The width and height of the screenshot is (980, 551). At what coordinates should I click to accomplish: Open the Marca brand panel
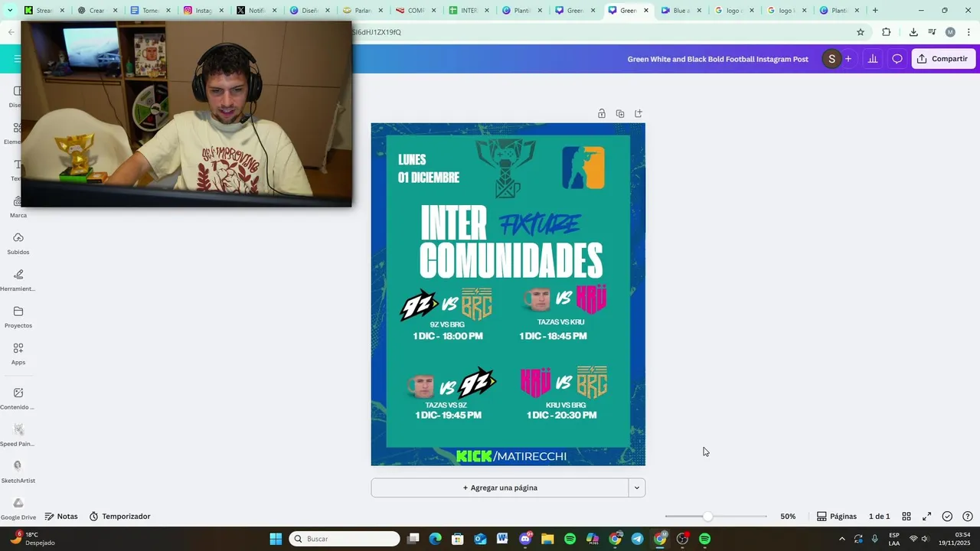[x=18, y=207]
